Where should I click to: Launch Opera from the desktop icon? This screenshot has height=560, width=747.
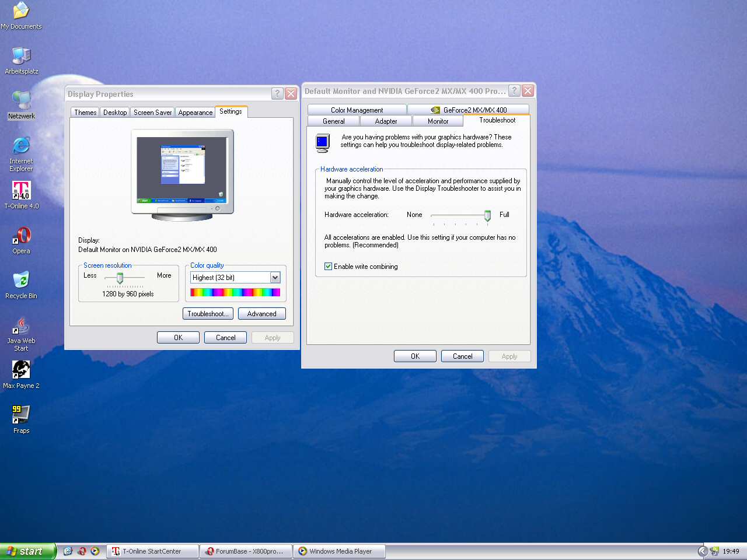pos(21,240)
